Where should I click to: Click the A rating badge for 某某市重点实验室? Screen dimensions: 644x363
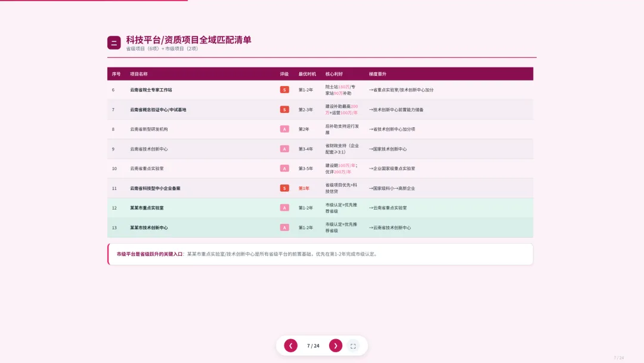pyautogui.click(x=284, y=208)
